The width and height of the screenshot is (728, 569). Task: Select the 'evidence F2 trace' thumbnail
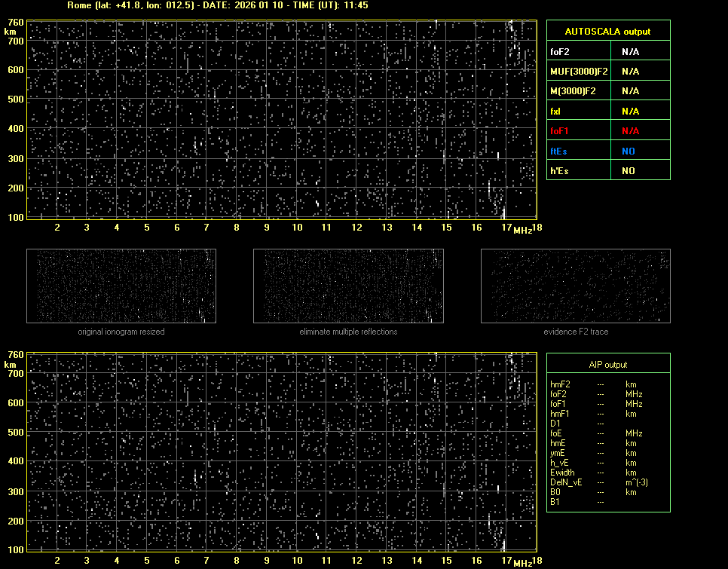pyautogui.click(x=576, y=286)
